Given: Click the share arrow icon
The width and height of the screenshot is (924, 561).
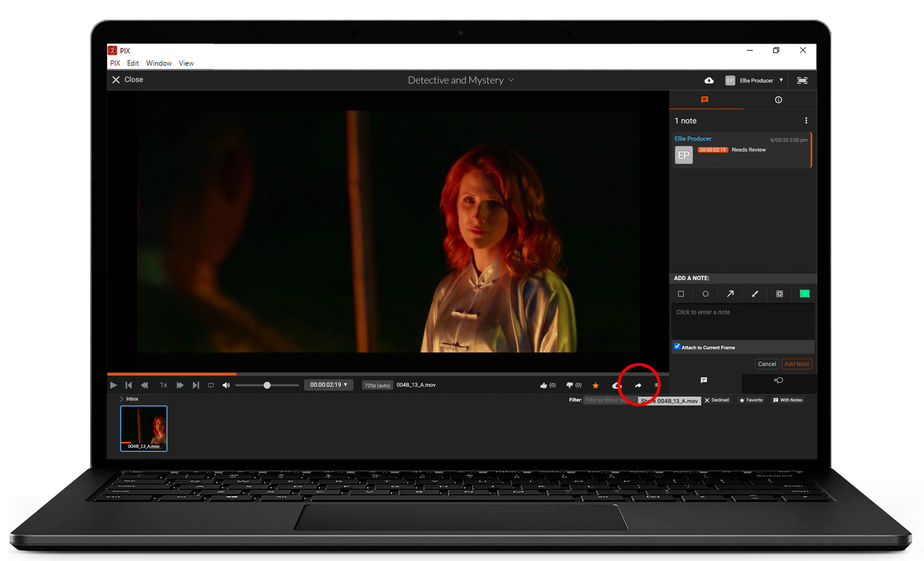Looking at the screenshot, I should [x=638, y=385].
